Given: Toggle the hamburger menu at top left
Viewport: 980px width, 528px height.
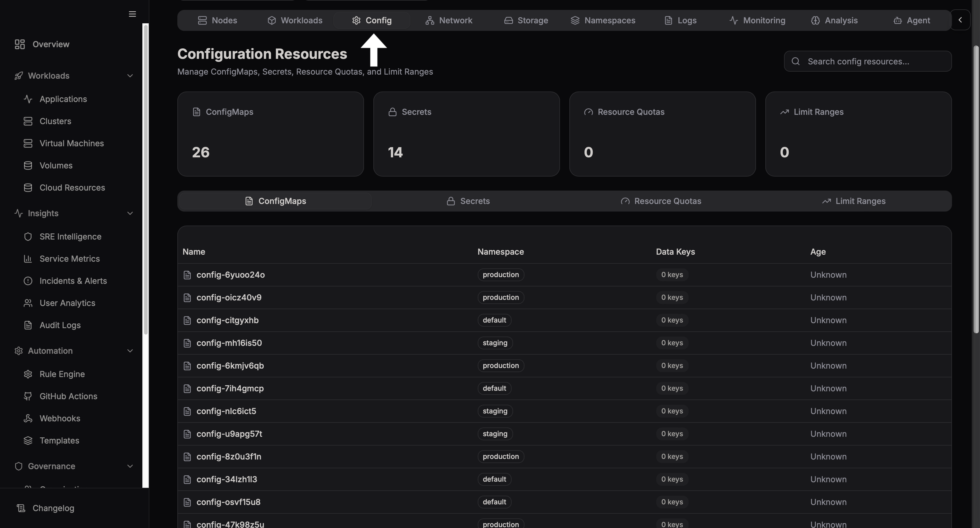Looking at the screenshot, I should [x=132, y=14].
